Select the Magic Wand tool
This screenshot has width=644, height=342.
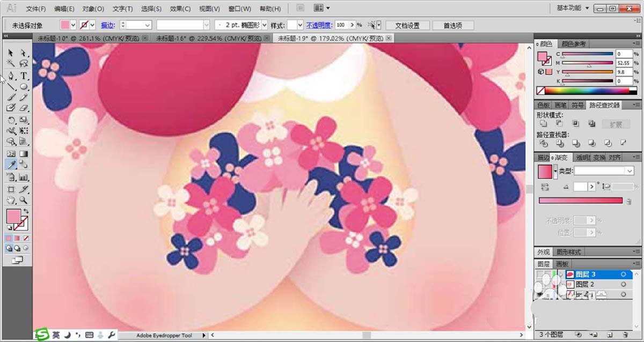[x=11, y=64]
